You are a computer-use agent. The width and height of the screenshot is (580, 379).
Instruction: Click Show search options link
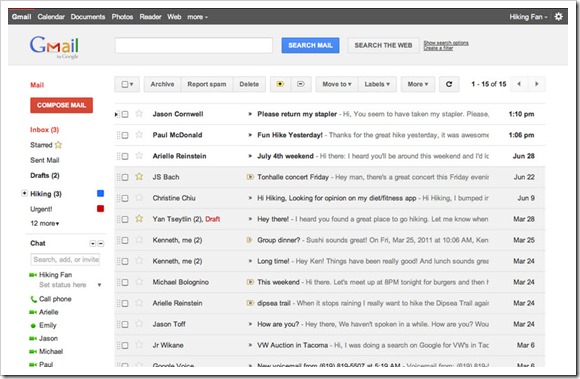tap(446, 43)
